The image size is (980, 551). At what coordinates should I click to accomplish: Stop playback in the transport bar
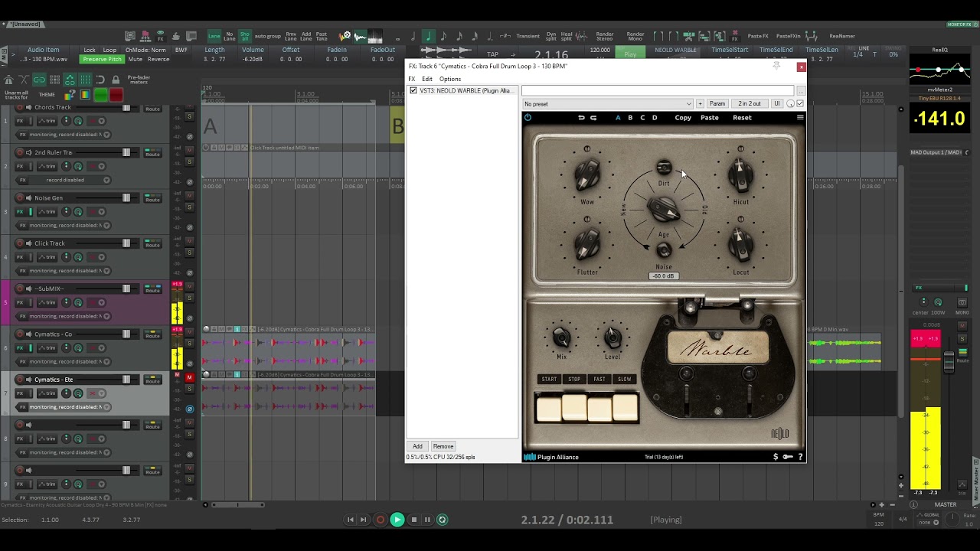coord(414,520)
